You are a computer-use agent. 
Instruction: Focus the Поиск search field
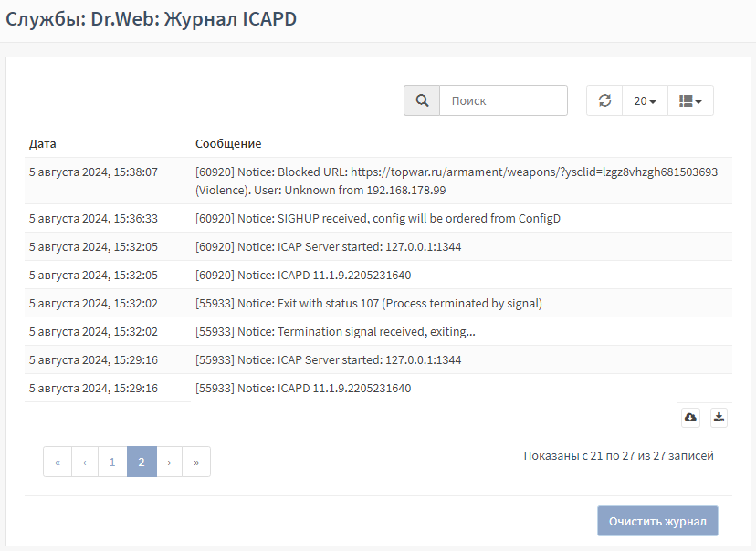[x=503, y=100]
